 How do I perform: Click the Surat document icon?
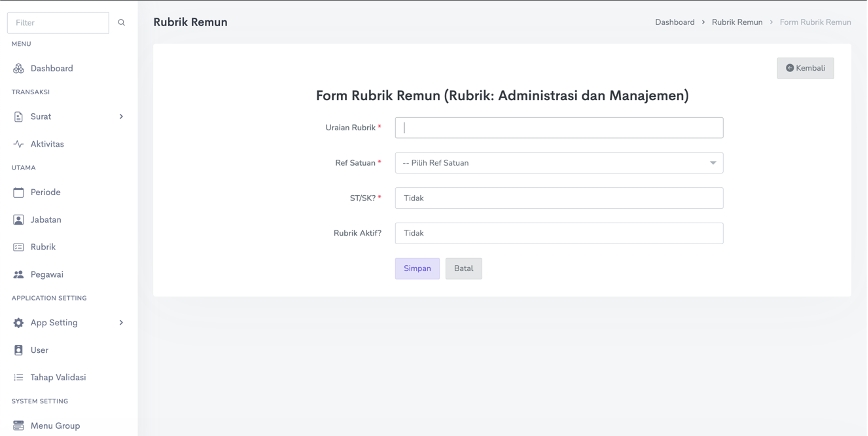(x=18, y=116)
